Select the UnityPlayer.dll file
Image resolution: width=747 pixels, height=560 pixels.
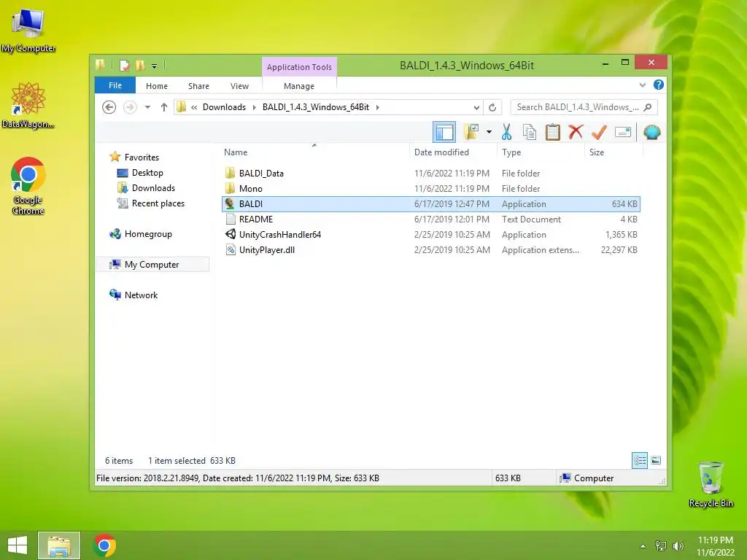[x=431, y=249]
